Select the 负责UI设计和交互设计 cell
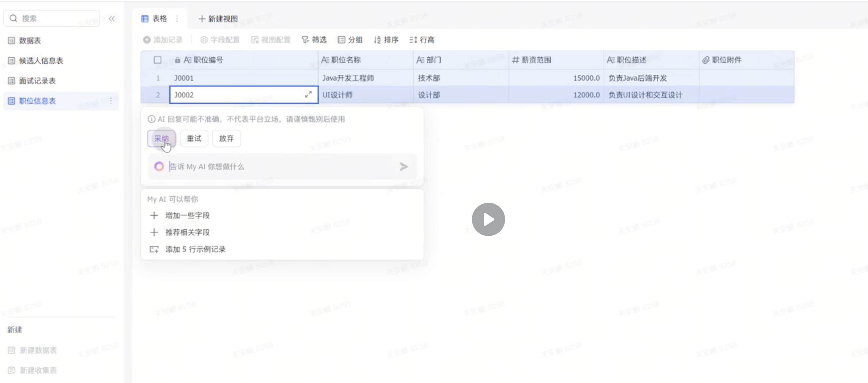 coord(651,95)
